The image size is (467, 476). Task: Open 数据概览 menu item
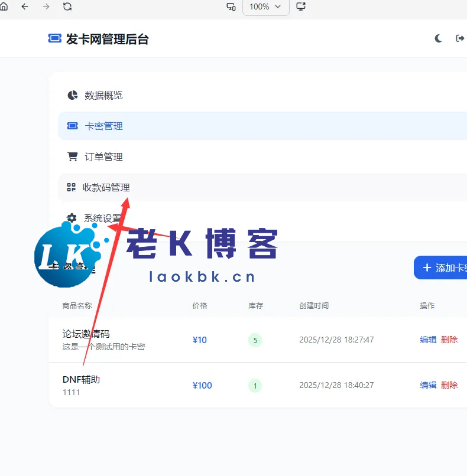tap(103, 95)
